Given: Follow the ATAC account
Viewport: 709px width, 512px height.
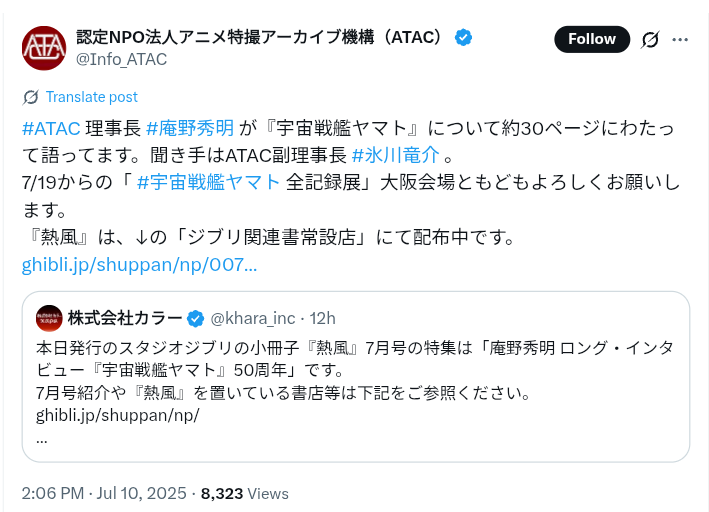Looking at the screenshot, I should tap(592, 39).
